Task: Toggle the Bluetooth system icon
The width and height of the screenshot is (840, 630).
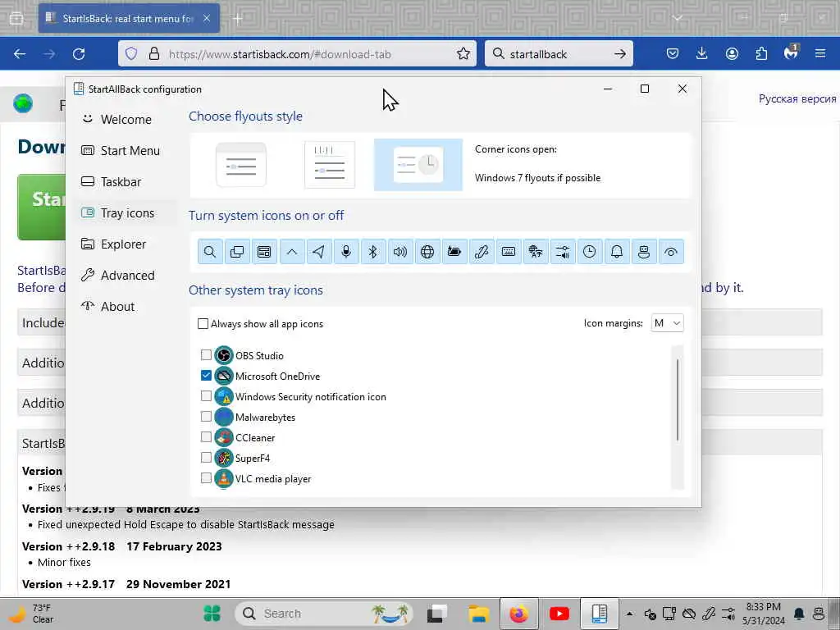Action: 373,252
